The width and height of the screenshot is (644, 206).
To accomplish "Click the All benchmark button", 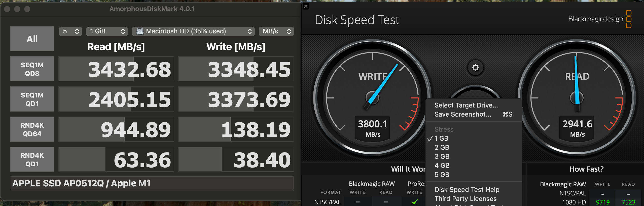I will tap(32, 39).
